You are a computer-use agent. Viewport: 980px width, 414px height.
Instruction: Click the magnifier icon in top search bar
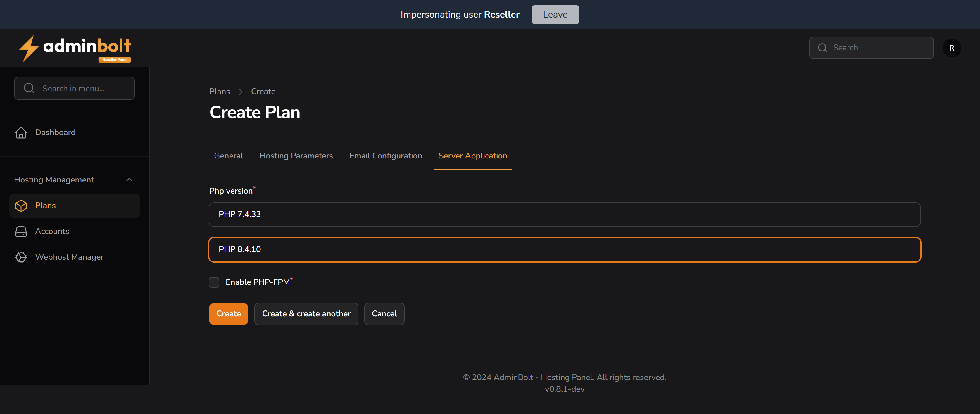tap(822, 48)
